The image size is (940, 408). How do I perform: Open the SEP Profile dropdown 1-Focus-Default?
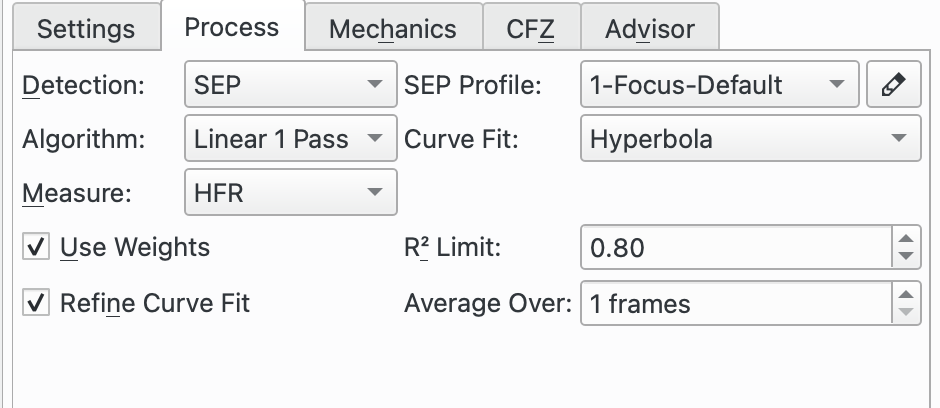point(719,84)
